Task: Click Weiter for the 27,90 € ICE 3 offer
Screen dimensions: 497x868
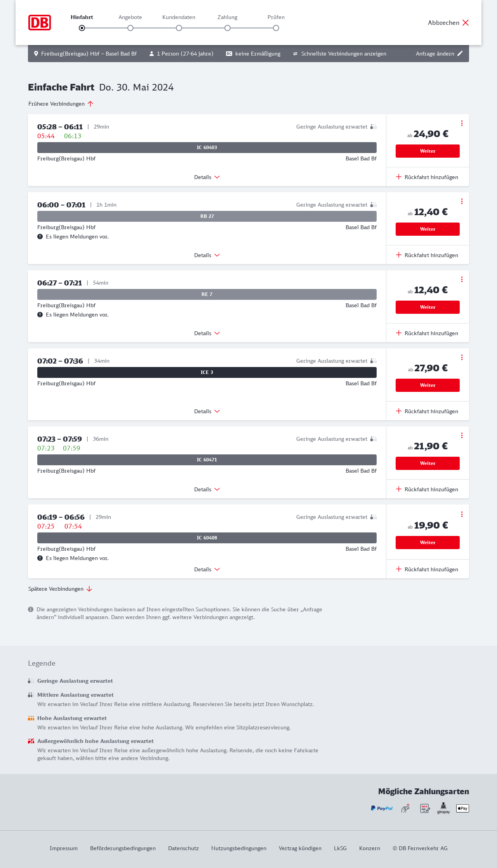Action: pos(427,385)
